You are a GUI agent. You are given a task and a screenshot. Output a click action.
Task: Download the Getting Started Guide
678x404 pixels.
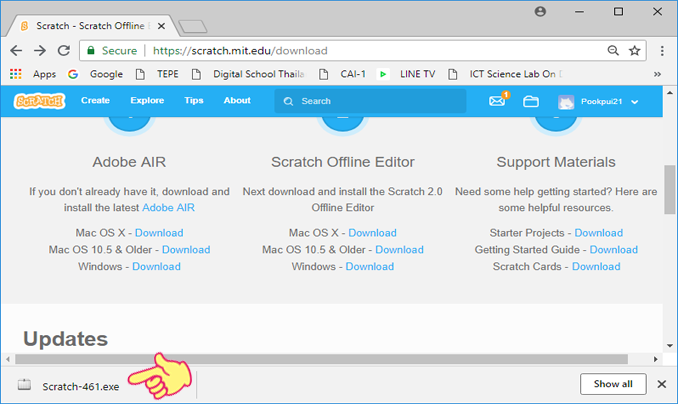pyautogui.click(x=614, y=250)
